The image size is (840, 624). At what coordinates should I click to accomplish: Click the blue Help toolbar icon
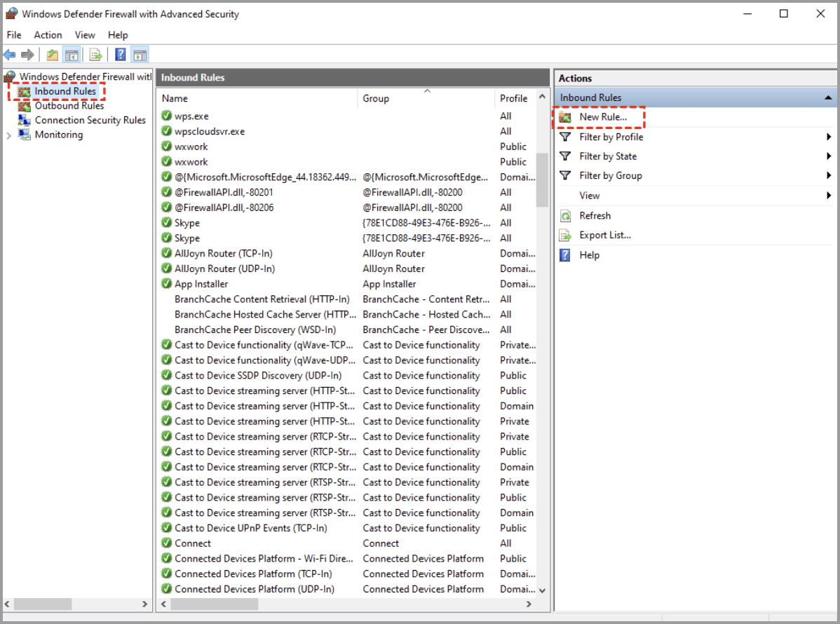[x=121, y=55]
